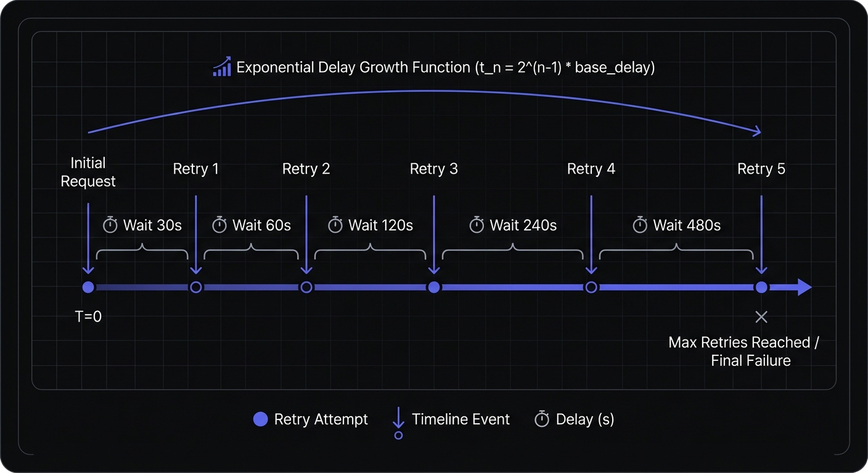The height and width of the screenshot is (473, 868).
Task: Click the down arrow under Retry 2
Action: point(306,240)
